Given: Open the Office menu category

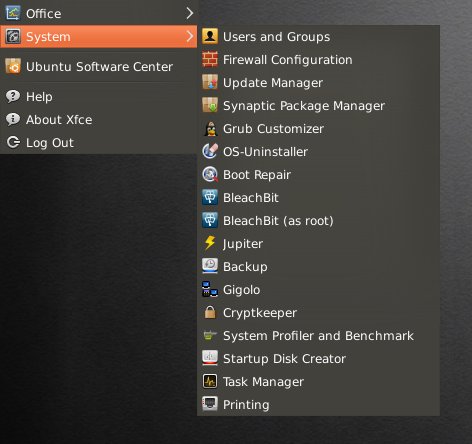Looking at the screenshot, I should pyautogui.click(x=99, y=13).
